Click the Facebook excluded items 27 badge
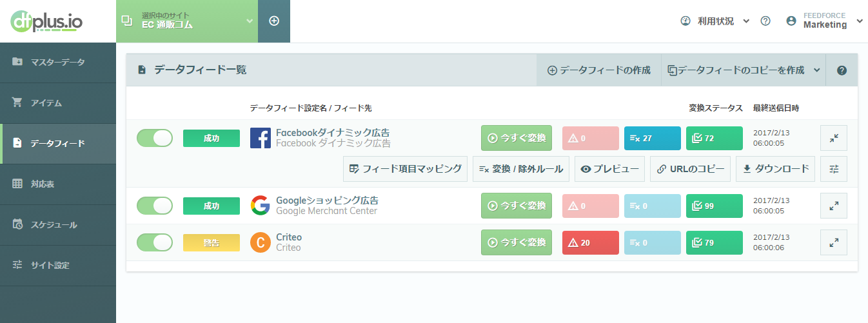Screen dimensions: 868x323 coord(653,138)
